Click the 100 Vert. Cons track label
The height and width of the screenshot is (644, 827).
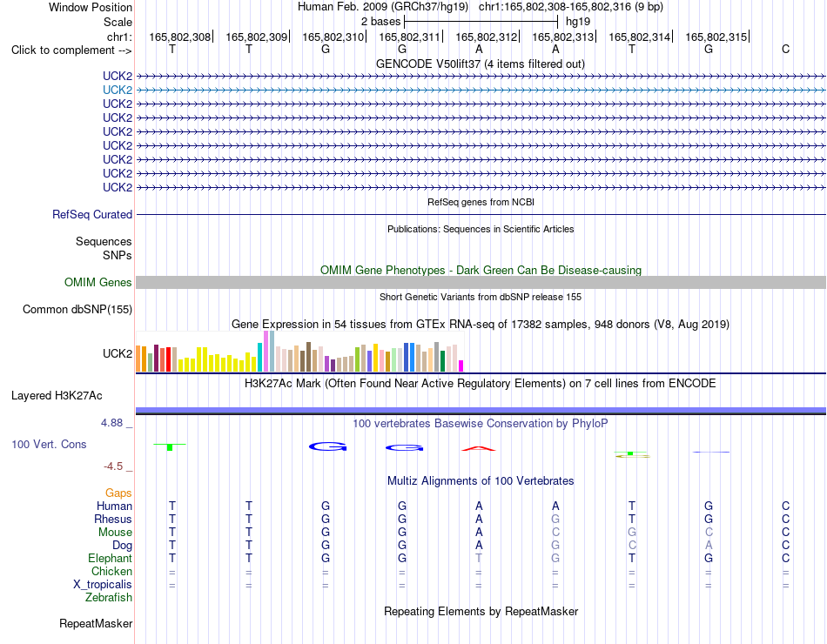click(x=49, y=445)
